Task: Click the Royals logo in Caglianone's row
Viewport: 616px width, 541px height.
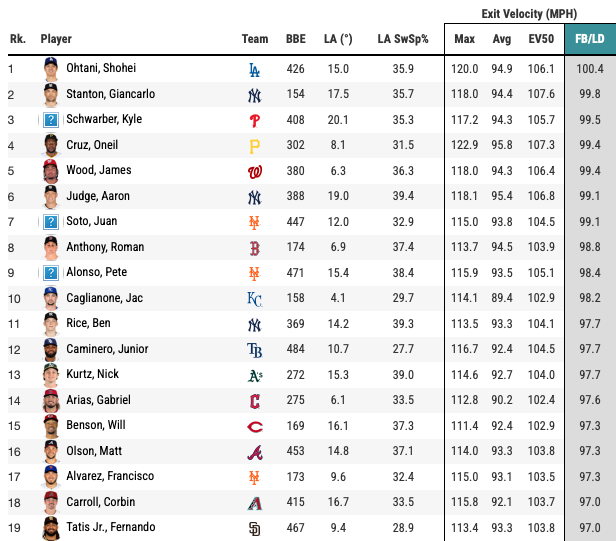Action: click(x=254, y=299)
